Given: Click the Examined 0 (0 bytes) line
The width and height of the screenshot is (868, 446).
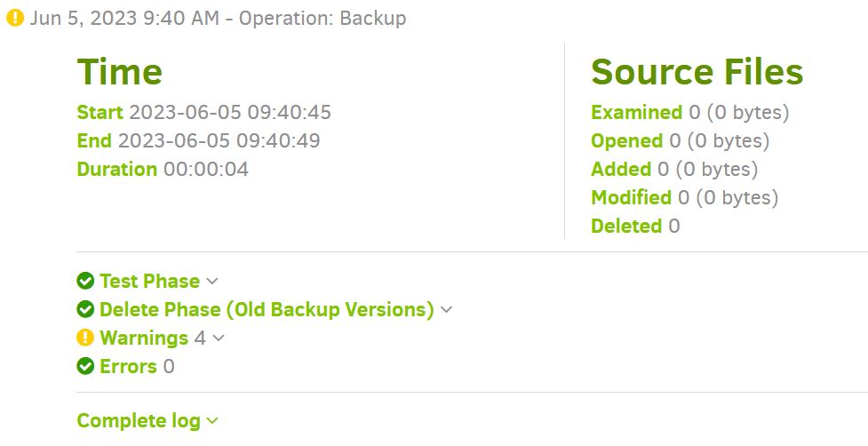Looking at the screenshot, I should (689, 113).
